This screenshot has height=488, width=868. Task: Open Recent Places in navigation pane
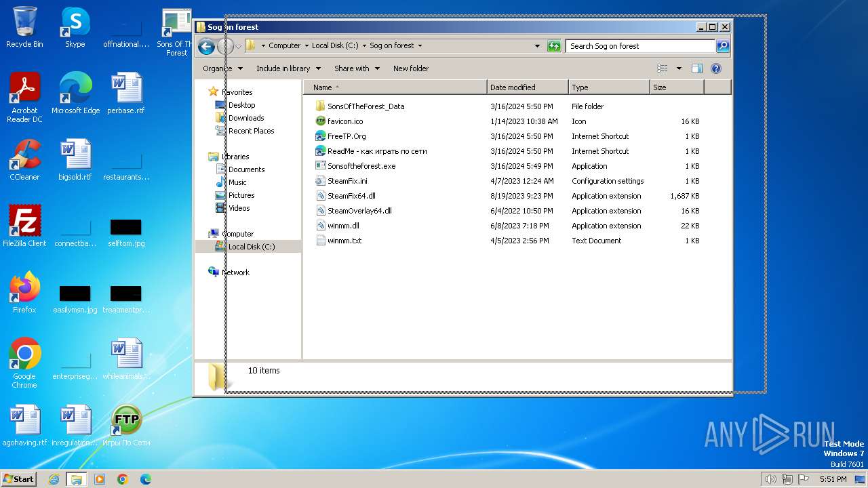(x=245, y=131)
